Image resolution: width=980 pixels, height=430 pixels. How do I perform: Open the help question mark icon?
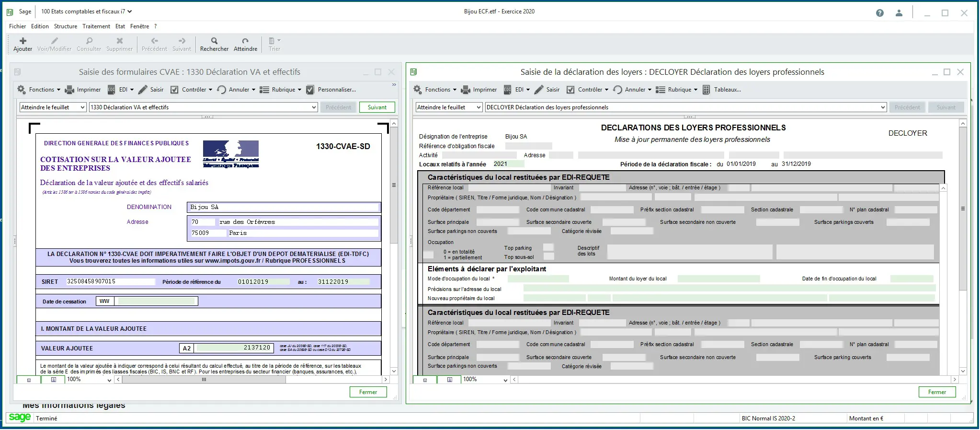879,13
